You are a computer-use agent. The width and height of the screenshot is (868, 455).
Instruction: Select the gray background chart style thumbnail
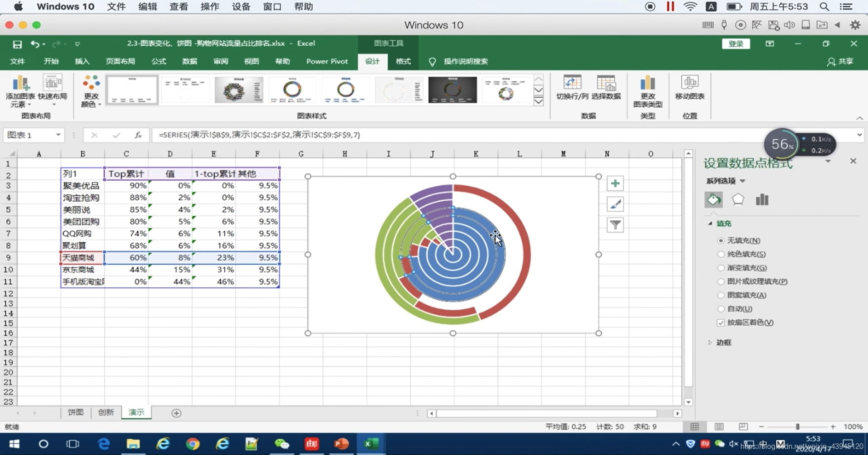pos(239,90)
